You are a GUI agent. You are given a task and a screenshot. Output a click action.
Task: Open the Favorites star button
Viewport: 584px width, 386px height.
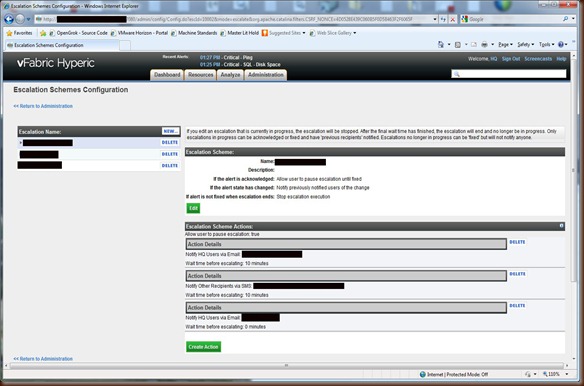[19, 33]
